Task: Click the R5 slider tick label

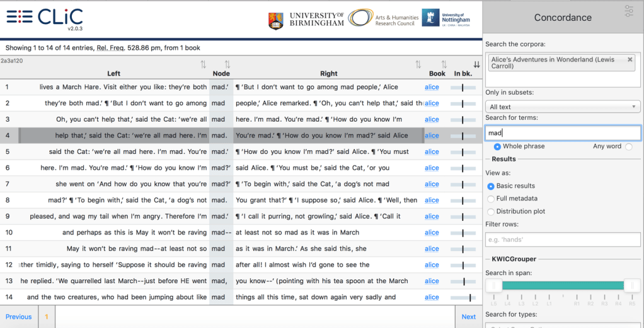Action: 632,303
